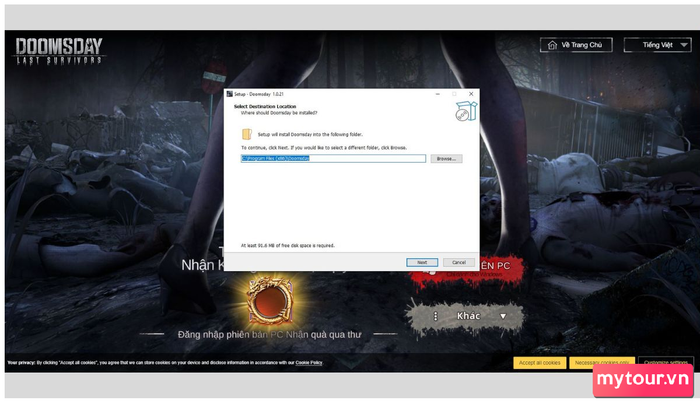The height and width of the screenshot is (405, 700).
Task: Click the Doomsday Last Survivors logo
Action: coord(59,51)
